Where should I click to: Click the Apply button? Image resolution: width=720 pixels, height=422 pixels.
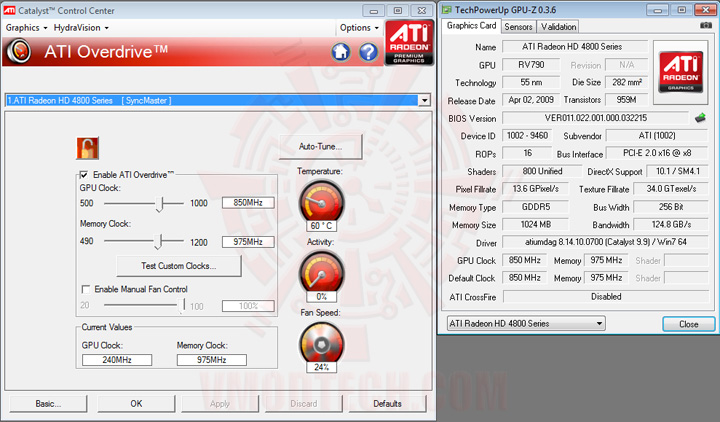coord(219,404)
